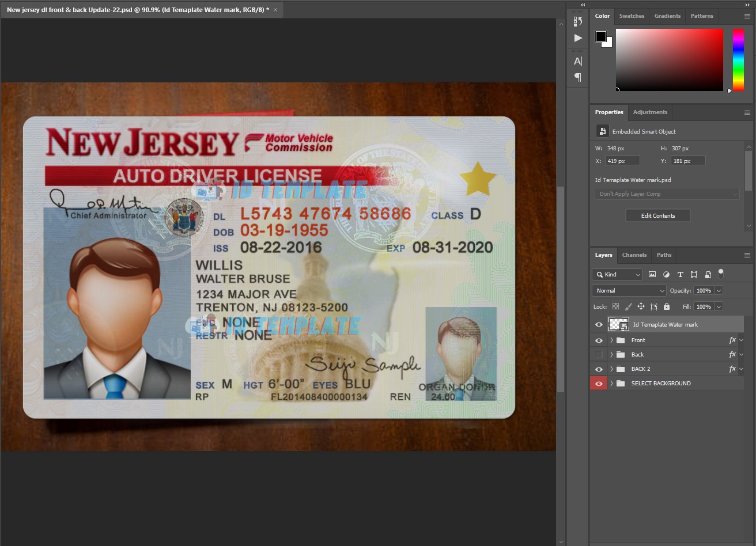Screen dimensions: 756x546
Task: Filter layers by smart objects icon
Action: [x=708, y=275]
